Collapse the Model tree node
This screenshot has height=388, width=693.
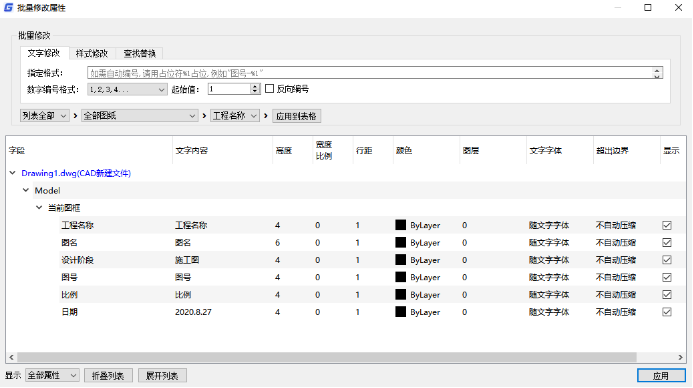(x=26, y=190)
